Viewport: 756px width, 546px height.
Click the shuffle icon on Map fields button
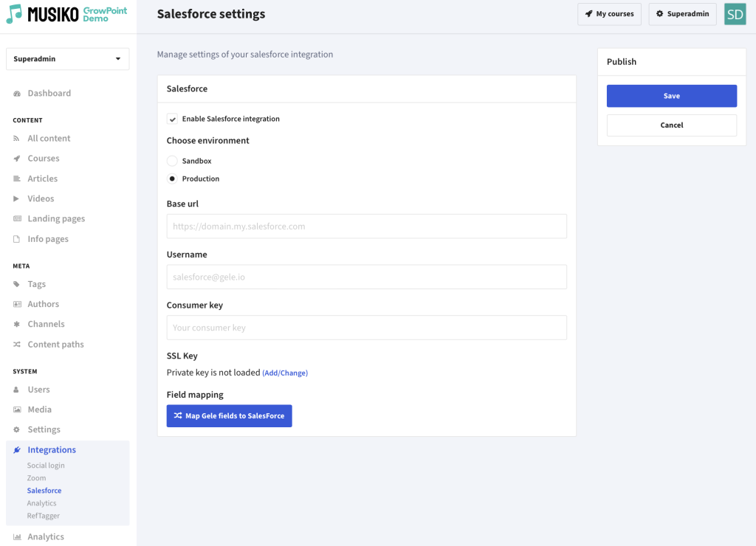point(178,415)
